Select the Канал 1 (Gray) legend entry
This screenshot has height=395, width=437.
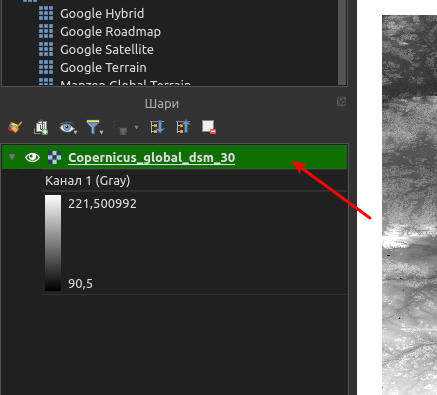pyautogui.click(x=87, y=180)
